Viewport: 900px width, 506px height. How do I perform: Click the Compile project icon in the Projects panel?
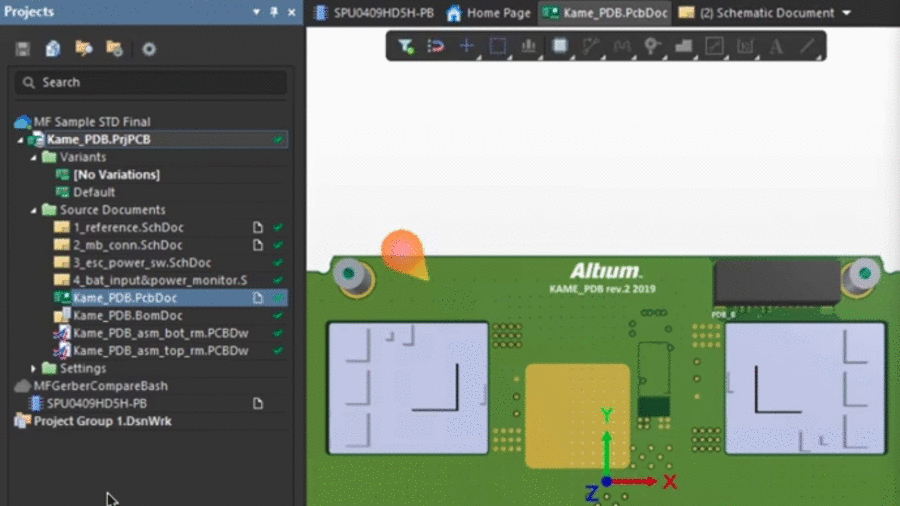[x=53, y=49]
